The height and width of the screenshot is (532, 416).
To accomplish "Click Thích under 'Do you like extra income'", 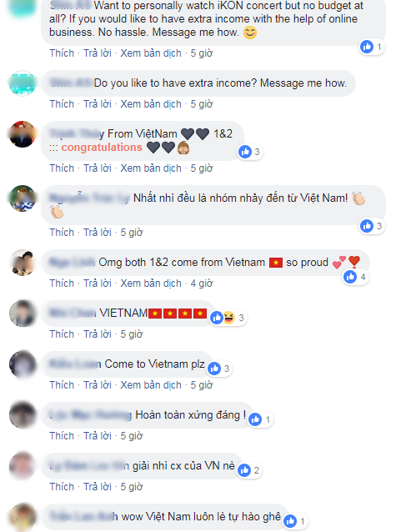I will (x=62, y=104).
